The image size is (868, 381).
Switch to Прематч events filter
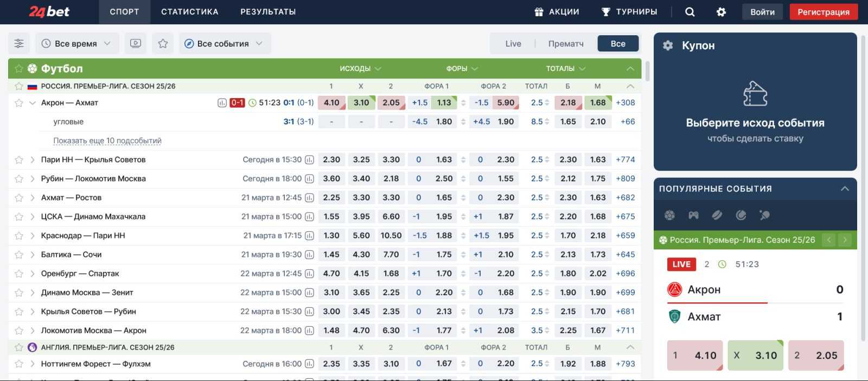pyautogui.click(x=566, y=43)
